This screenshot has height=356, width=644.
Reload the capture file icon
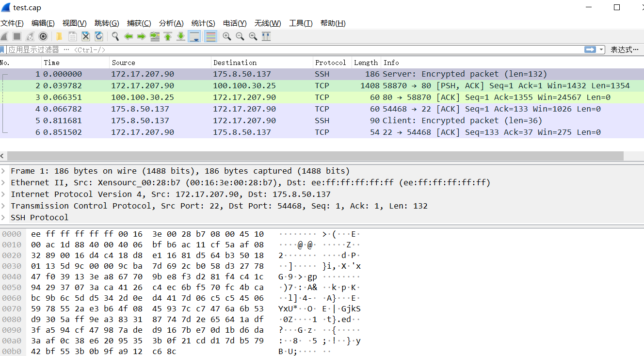99,36
